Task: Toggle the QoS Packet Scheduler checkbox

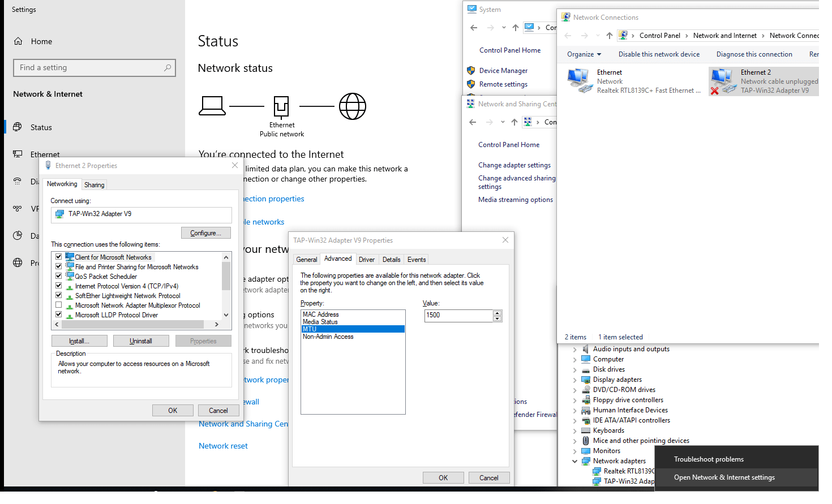Action: point(58,276)
